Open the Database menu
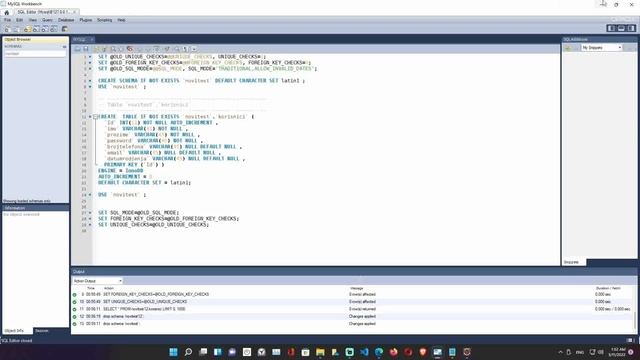640x360 pixels. click(66, 20)
